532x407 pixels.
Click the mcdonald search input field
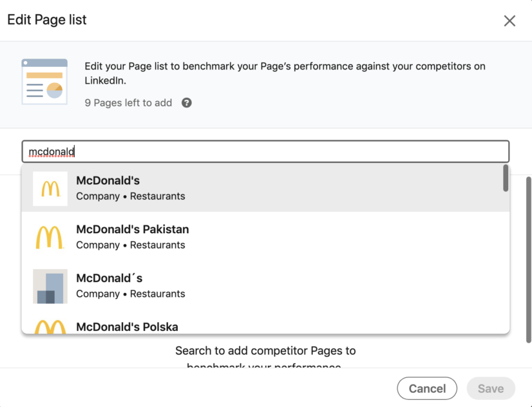coord(265,151)
